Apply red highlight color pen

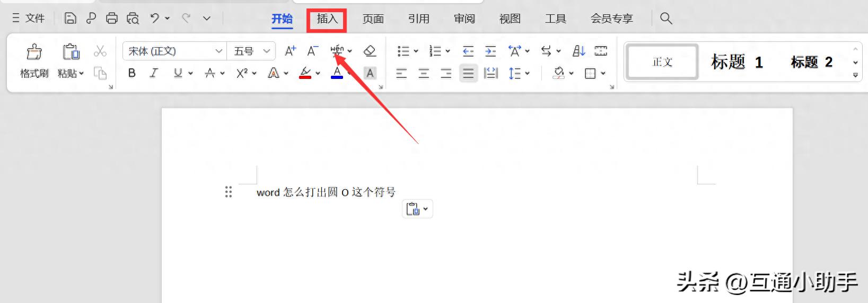point(305,73)
